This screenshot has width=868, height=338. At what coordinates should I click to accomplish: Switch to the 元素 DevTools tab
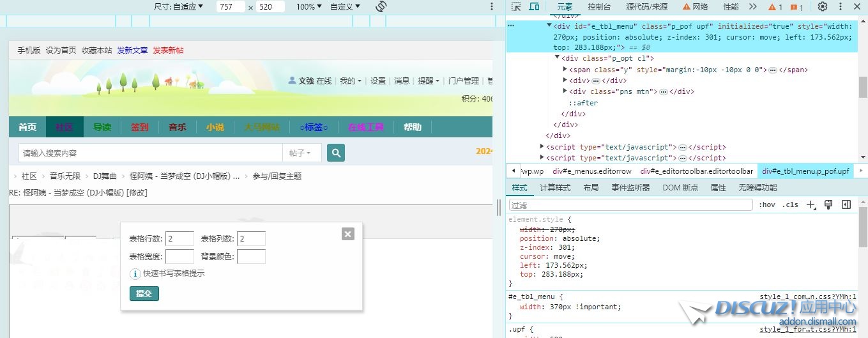565,6
